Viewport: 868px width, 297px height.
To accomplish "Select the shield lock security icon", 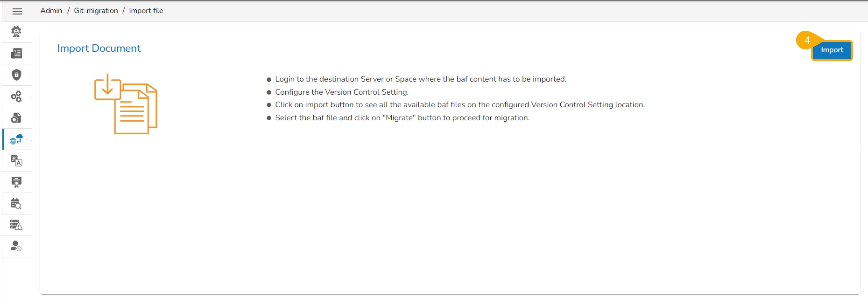I will click(x=16, y=75).
